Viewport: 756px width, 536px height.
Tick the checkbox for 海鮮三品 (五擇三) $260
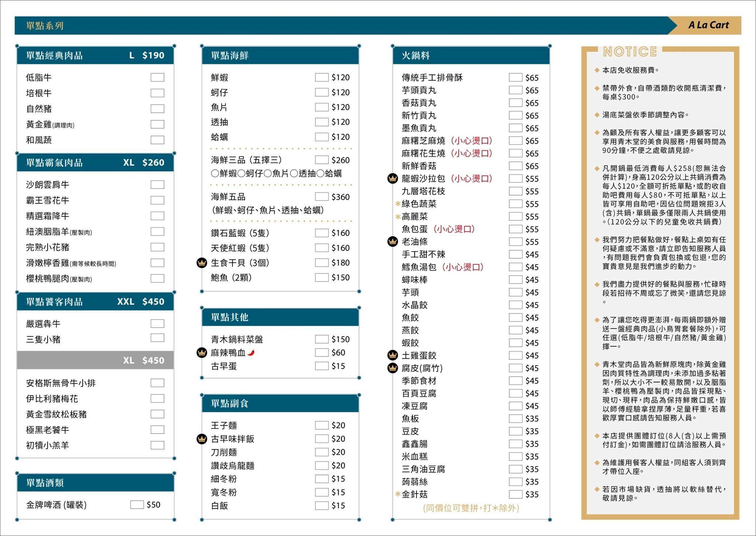pos(322,160)
